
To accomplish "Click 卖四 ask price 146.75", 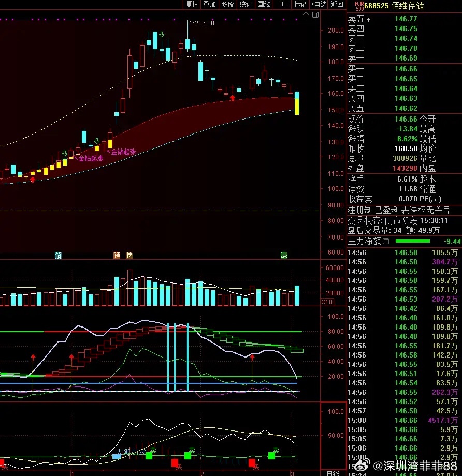I will [x=406, y=28].
